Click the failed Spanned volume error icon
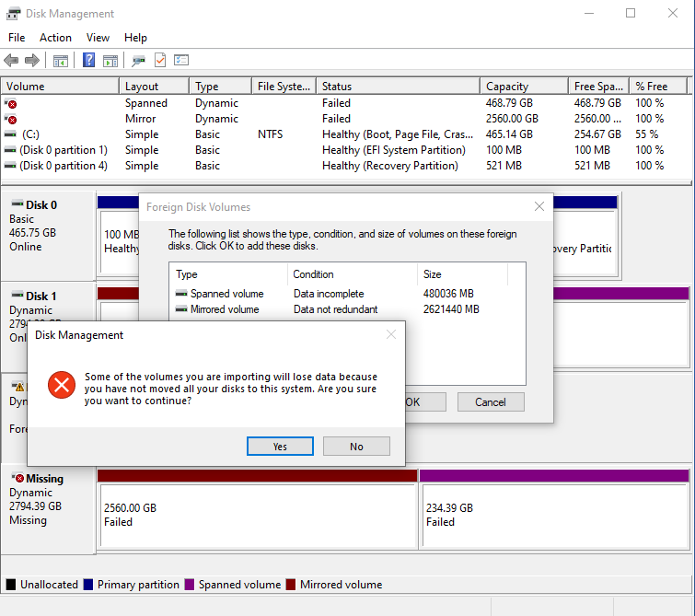Screen dimensions: 695x616 point(11,104)
